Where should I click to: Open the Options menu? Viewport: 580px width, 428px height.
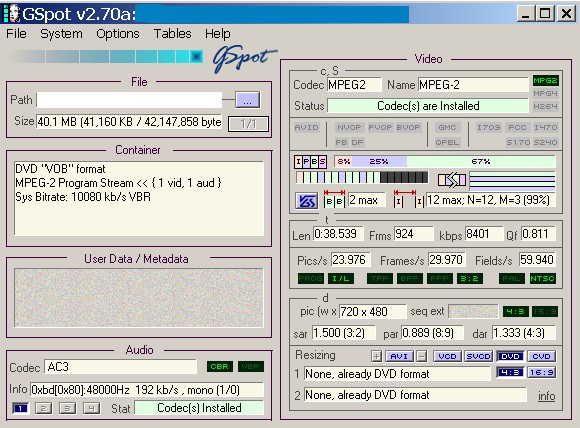(x=118, y=34)
